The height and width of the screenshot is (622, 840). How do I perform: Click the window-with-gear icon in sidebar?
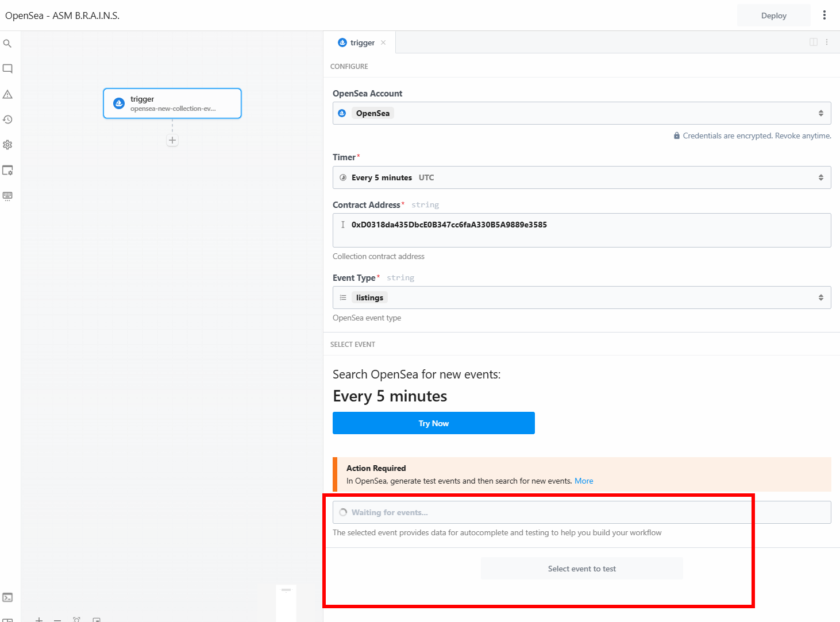coord(7,171)
